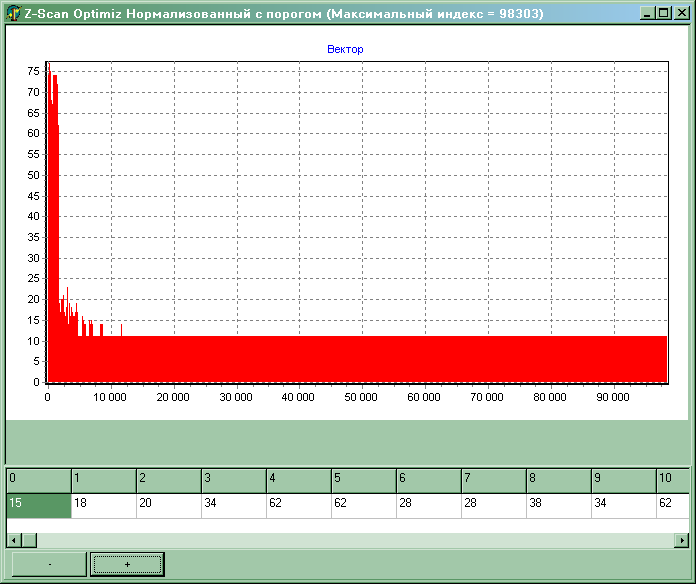The width and height of the screenshot is (696, 584).
Task: Click the Z-Scan application icon in title bar
Action: pos(13,13)
